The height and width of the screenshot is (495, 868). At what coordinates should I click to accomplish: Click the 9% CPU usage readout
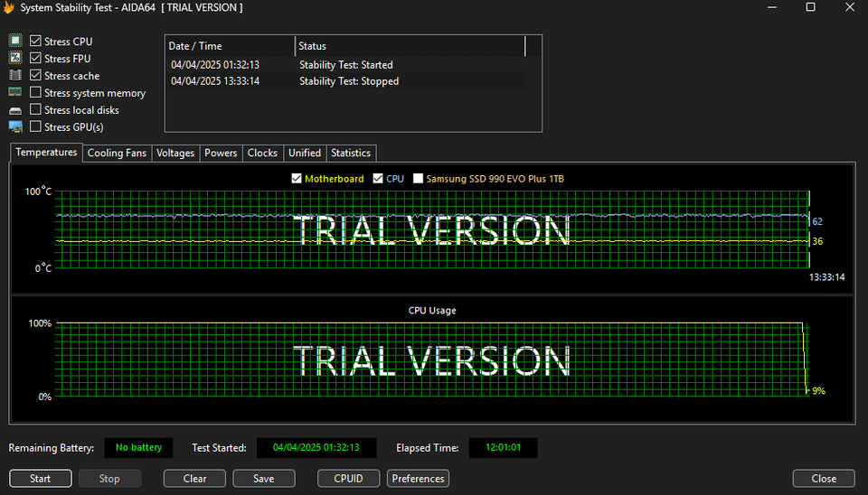(x=819, y=391)
